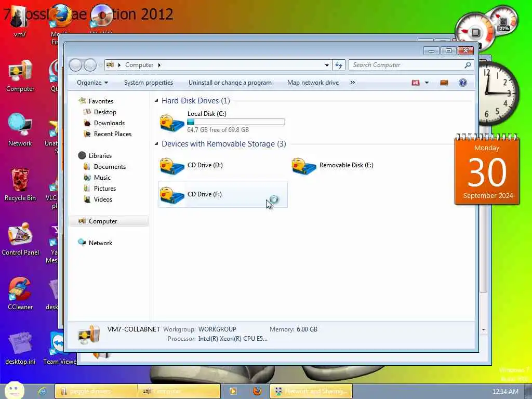The width and height of the screenshot is (532, 399).
Task: Select Computer in the navigation pane
Action: (x=109, y=221)
